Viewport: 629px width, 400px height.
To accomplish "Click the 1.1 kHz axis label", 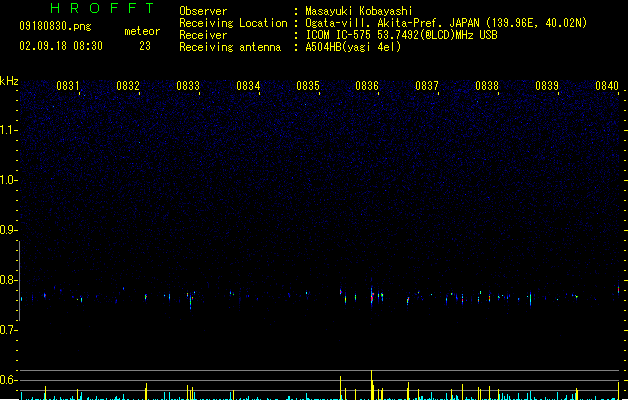I will (8, 130).
